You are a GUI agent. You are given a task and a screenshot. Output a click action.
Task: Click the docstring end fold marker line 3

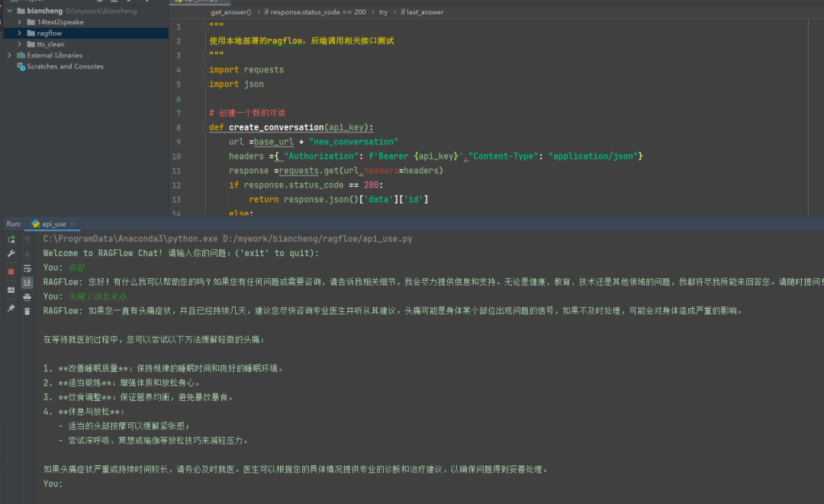pos(205,55)
